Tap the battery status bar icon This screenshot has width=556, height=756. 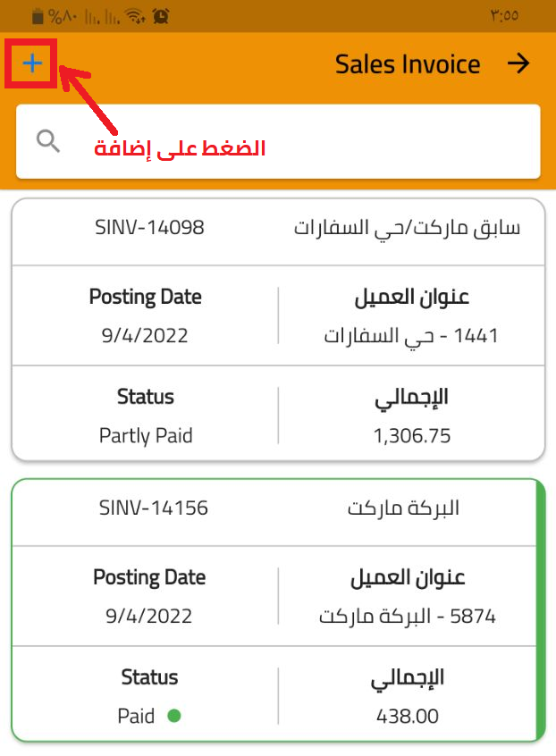coord(38,16)
